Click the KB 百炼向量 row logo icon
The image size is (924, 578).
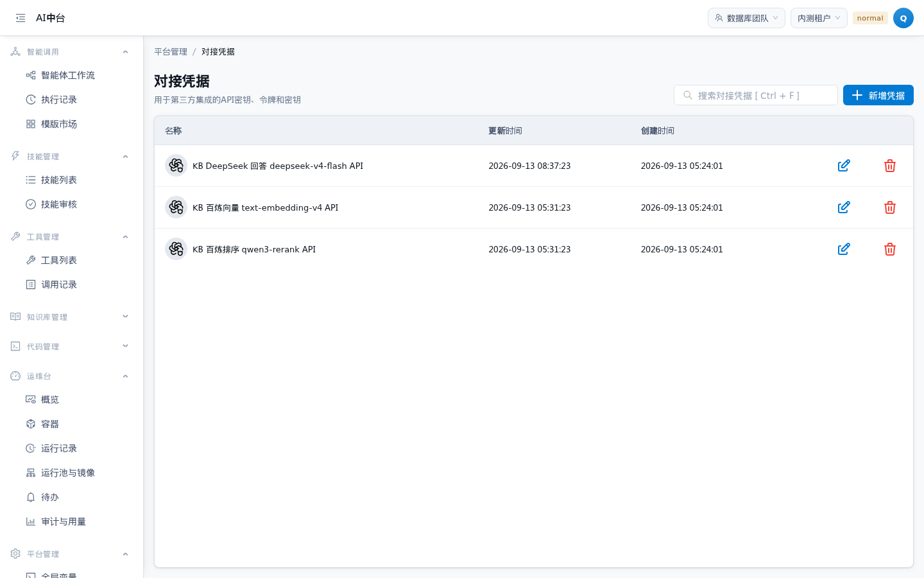[176, 207]
